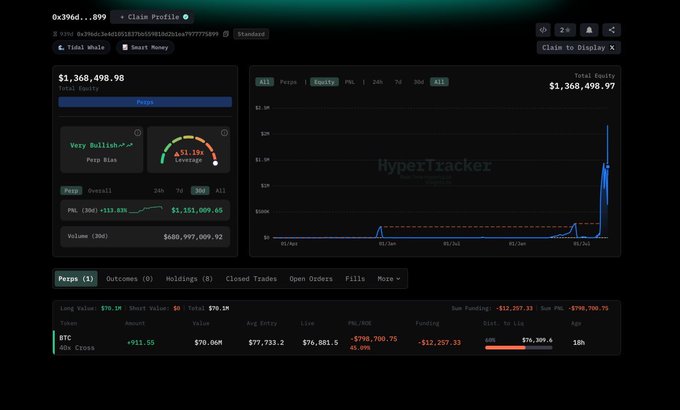
Task: Set chart range to 24h
Action: (378, 82)
